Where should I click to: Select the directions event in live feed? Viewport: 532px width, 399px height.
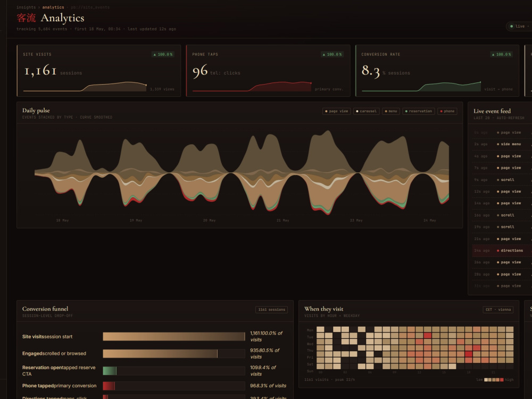pos(502,251)
